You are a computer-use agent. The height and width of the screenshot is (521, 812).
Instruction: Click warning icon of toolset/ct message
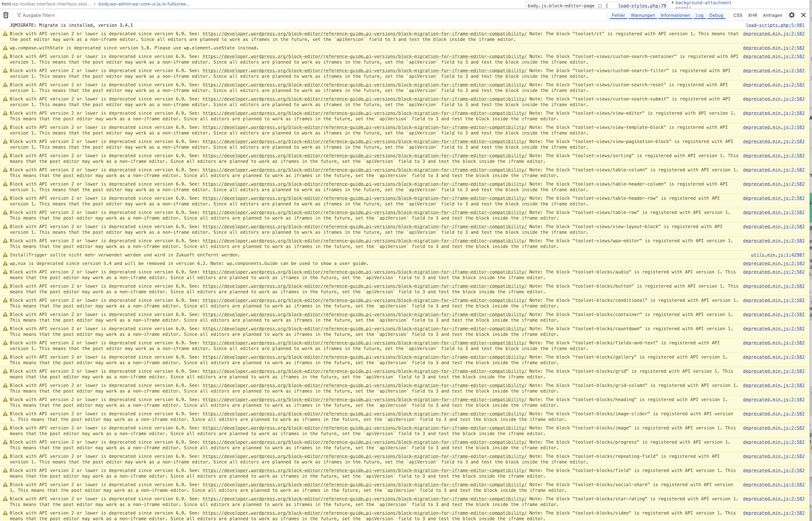point(5,34)
